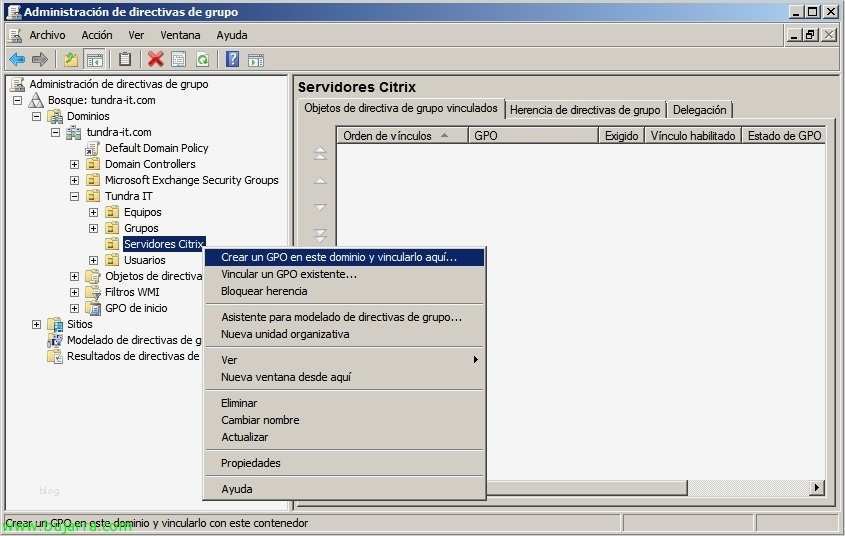This screenshot has height=536, width=845.
Task: Open the Ventana menu
Action: (x=180, y=35)
